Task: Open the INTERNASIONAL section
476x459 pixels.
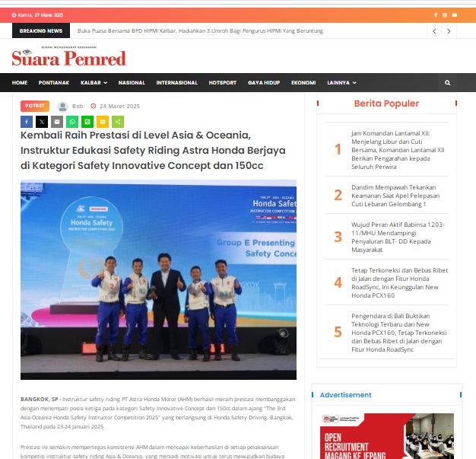Action: pyautogui.click(x=177, y=83)
